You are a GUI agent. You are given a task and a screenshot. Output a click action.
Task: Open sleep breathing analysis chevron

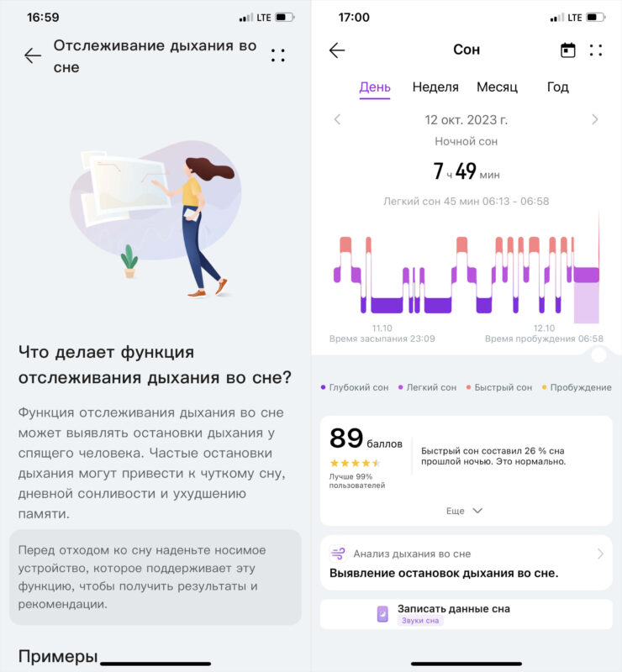(600, 554)
